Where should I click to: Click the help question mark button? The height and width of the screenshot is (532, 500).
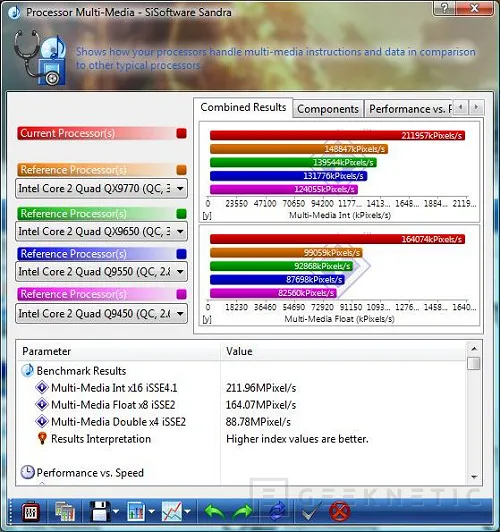click(x=445, y=8)
